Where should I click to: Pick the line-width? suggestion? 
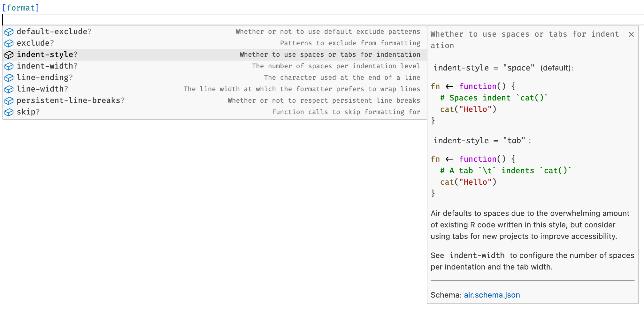click(215, 89)
